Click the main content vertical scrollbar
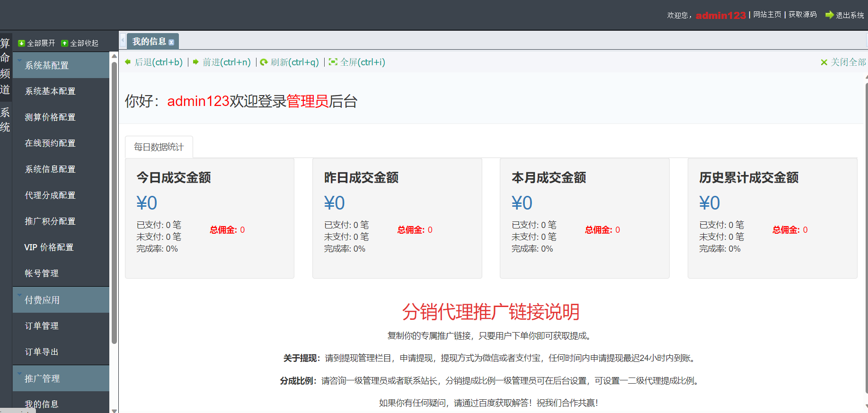 [867, 238]
